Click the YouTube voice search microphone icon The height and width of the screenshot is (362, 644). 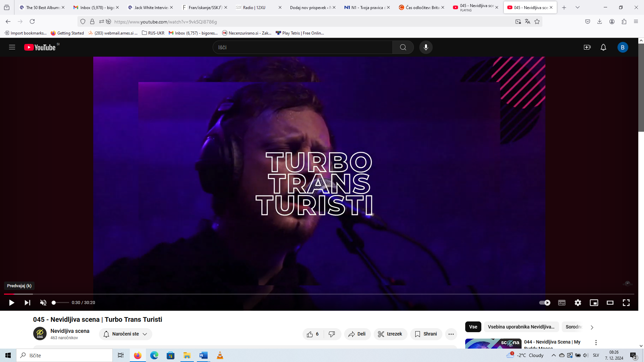point(426,47)
